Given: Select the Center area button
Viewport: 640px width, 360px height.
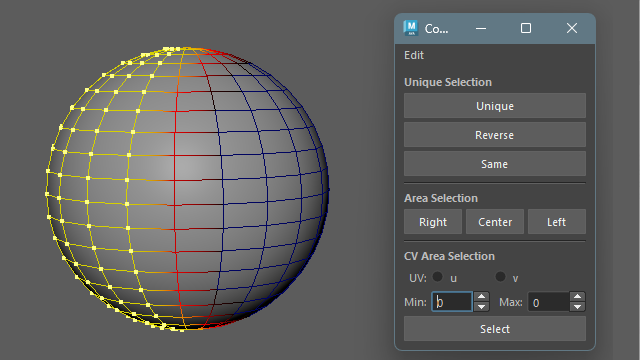Looking at the screenshot, I should coord(495,222).
